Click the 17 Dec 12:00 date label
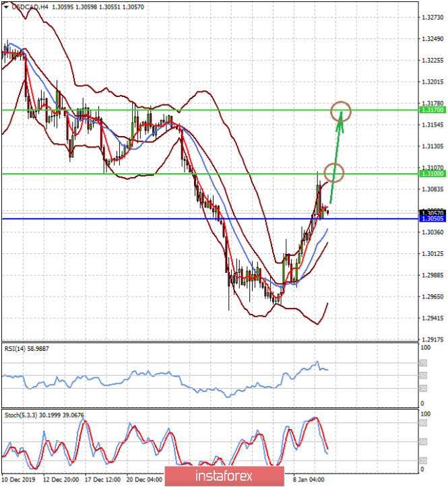Viewport: 448px width, 487px height. coord(102,480)
